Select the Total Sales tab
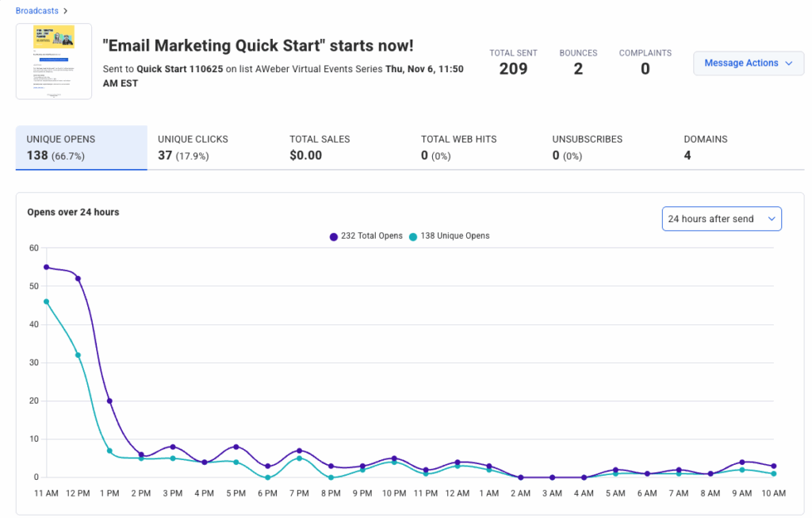 [320, 148]
